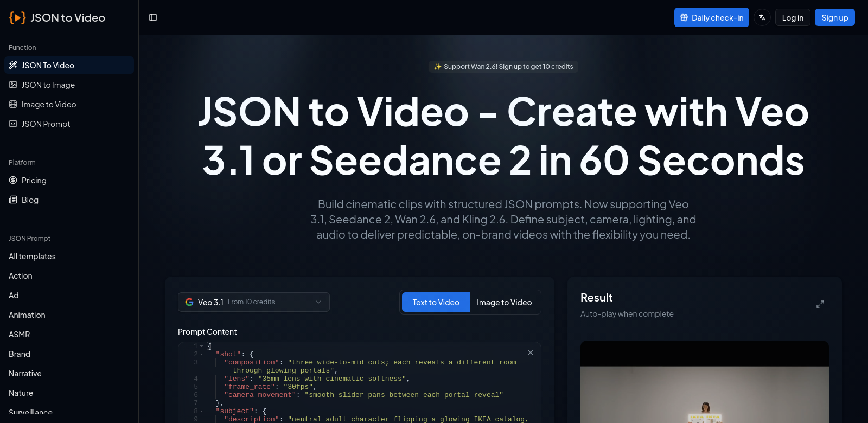The image size is (868, 423).
Task: Open JSON to Image in sidebar
Action: [x=69, y=85]
